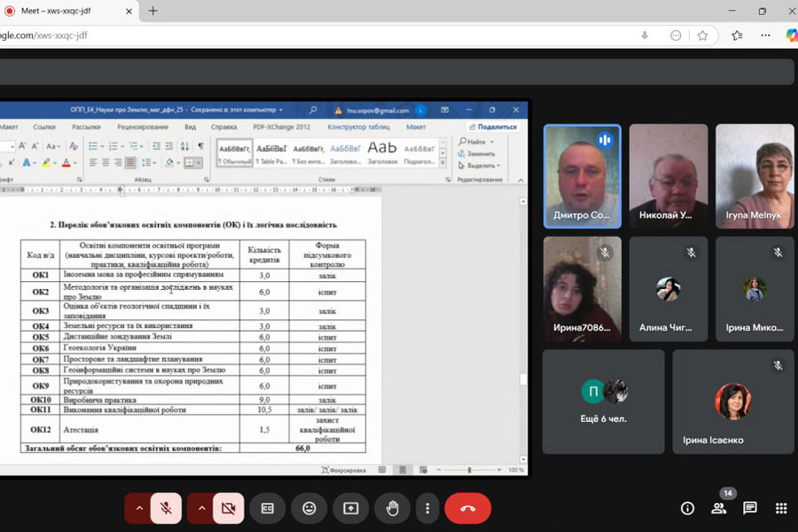Open the meeting chat panel
798x532 pixels.
(749, 508)
